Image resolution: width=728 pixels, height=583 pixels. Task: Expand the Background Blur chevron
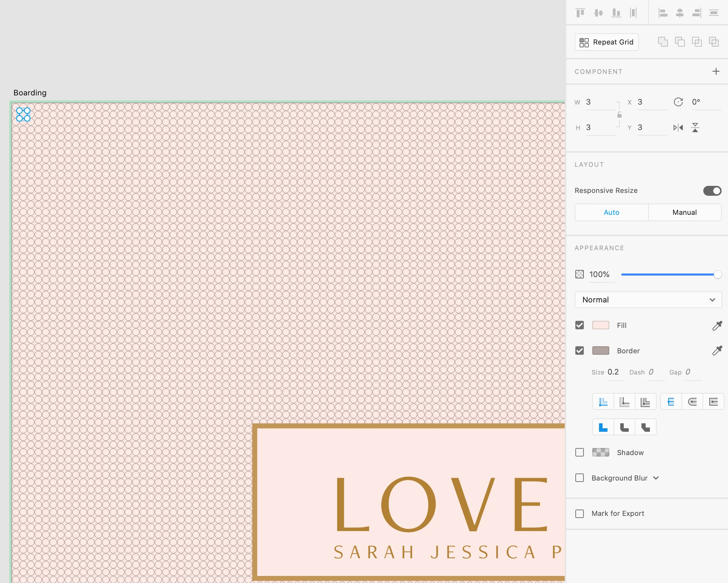tap(656, 478)
